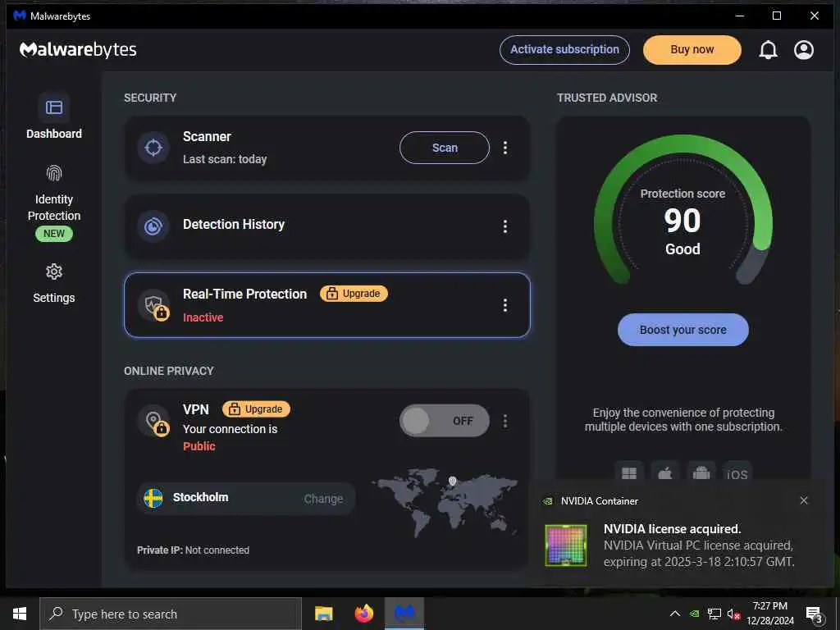Click the Sweden flag icon
Screen dimensions: 840x630
153,498
